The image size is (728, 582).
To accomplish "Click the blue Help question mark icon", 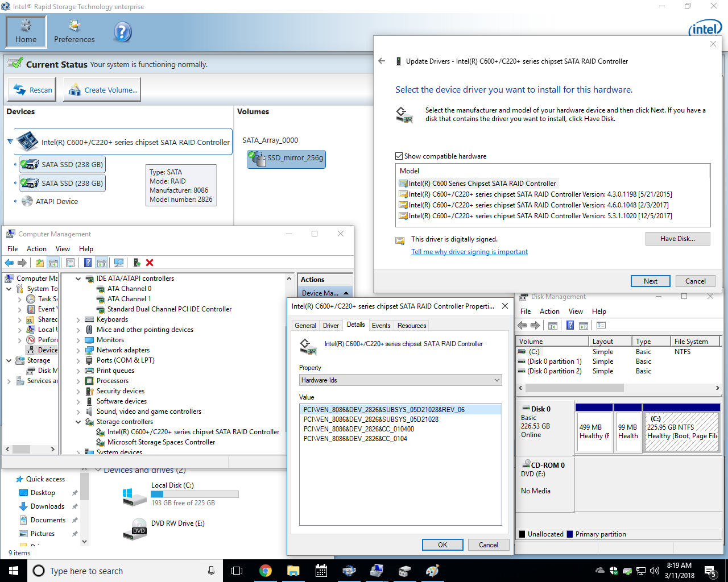I will point(122,32).
